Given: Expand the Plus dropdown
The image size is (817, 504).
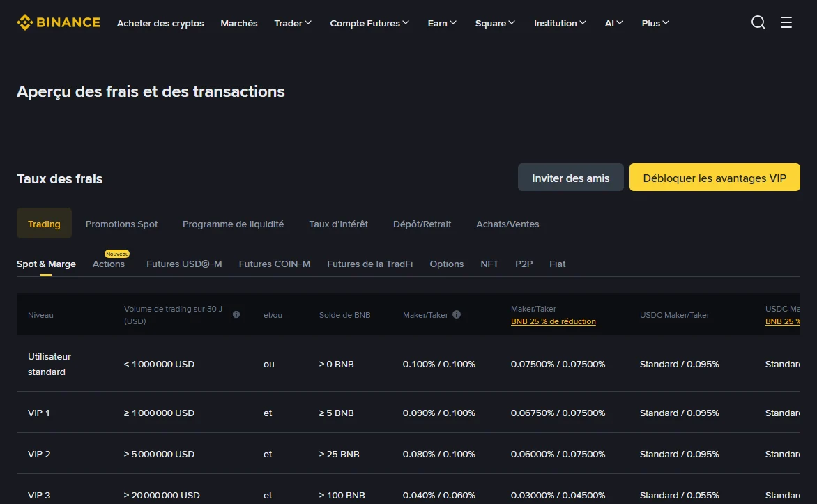Looking at the screenshot, I should coord(655,23).
